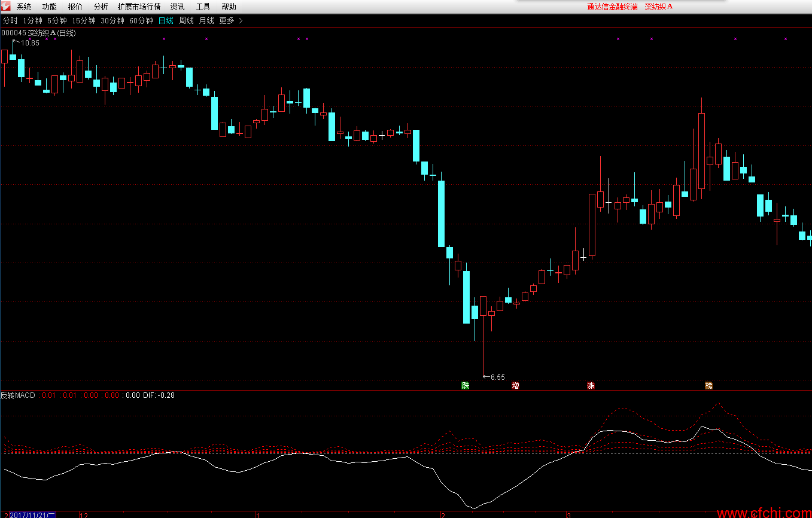812x518 pixels.
Task: Click the 10.85 high price label
Action: (x=30, y=42)
